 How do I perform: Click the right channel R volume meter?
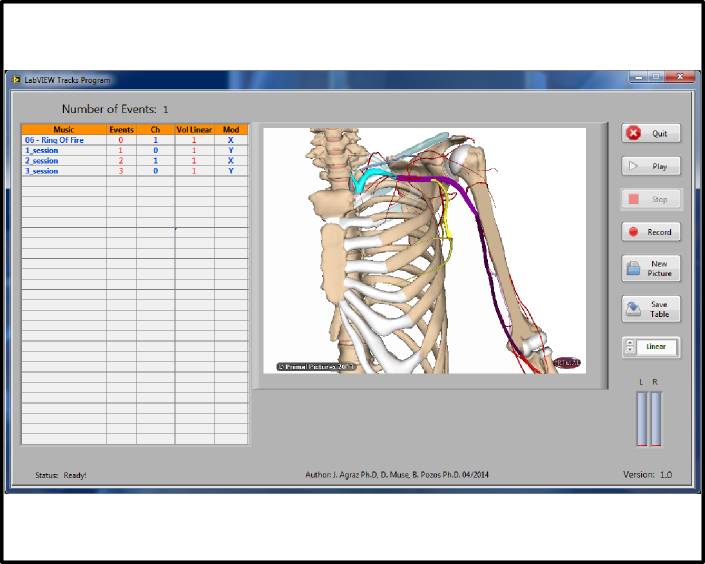point(656,418)
